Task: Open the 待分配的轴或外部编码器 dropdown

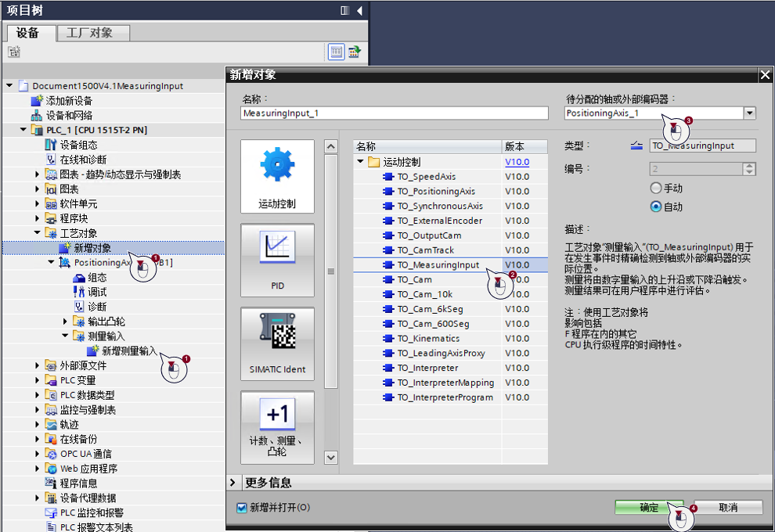Action: coord(750,113)
